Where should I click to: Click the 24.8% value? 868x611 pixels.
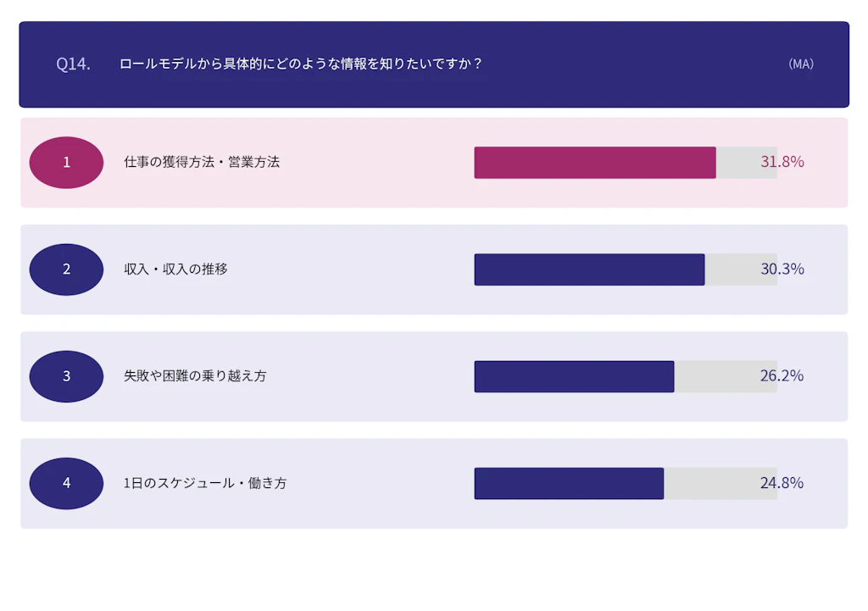click(x=782, y=483)
